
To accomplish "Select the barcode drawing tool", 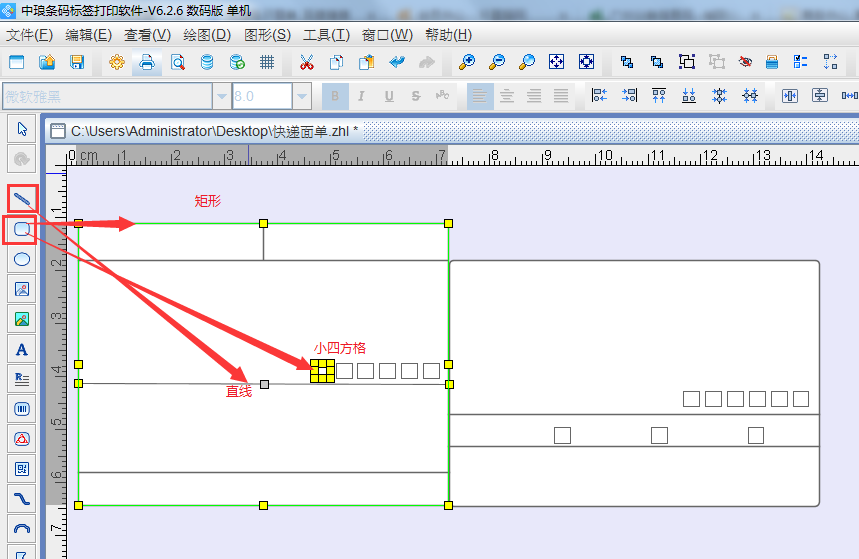I will pyautogui.click(x=22, y=409).
